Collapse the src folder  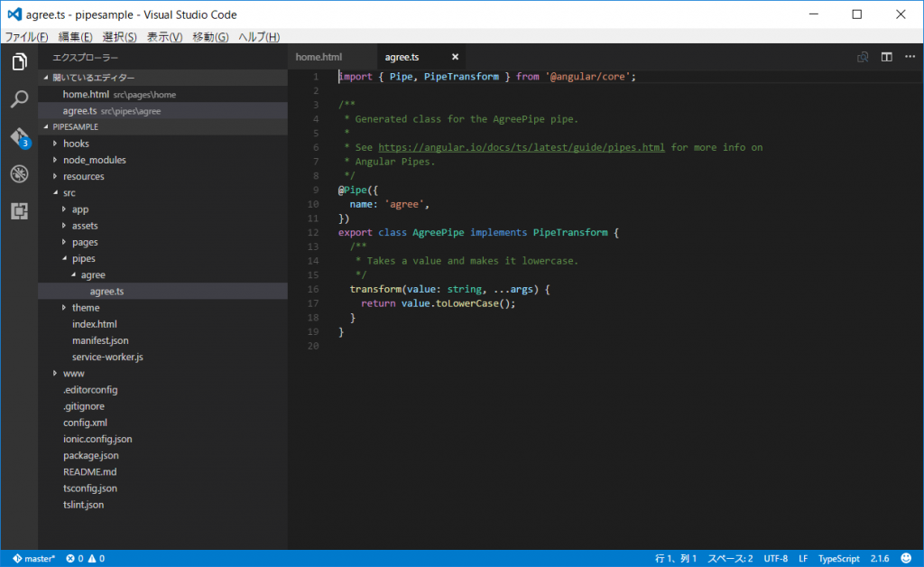69,193
